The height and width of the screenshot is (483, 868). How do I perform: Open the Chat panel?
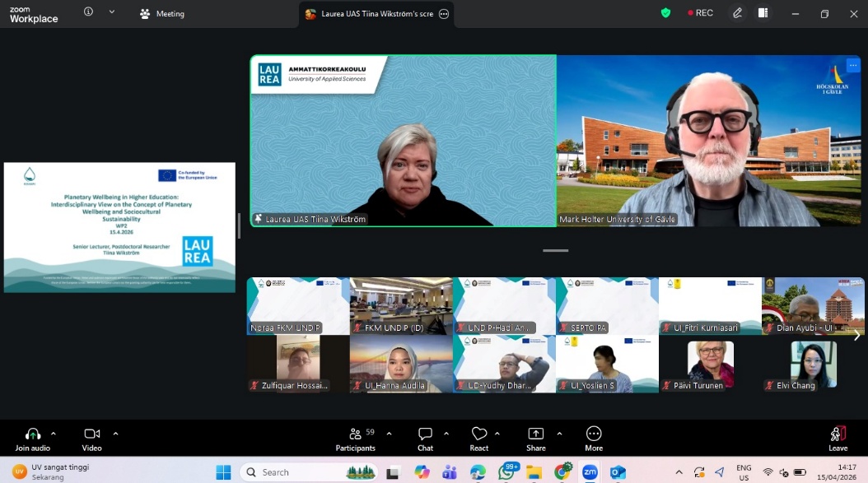click(x=425, y=439)
